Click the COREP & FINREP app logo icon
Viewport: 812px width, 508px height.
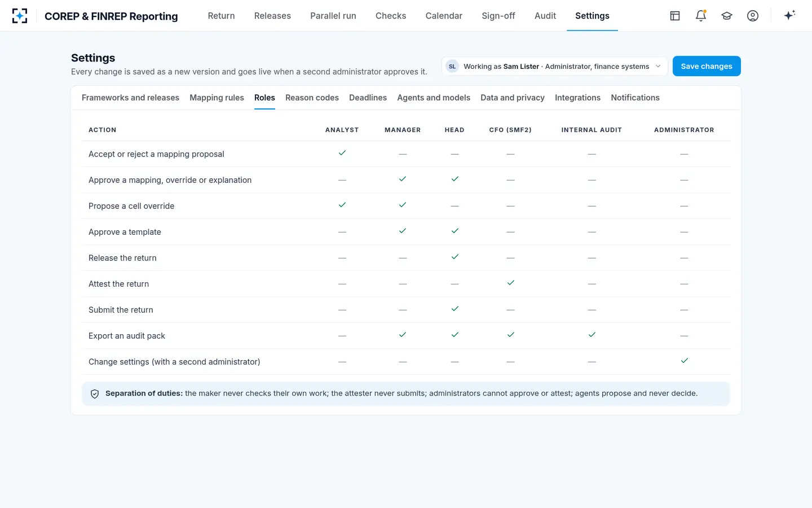coord(20,16)
